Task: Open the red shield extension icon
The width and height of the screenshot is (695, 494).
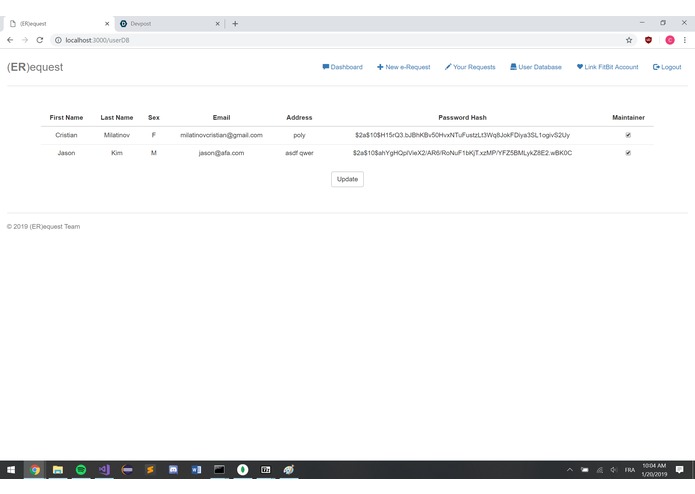Action: (648, 40)
